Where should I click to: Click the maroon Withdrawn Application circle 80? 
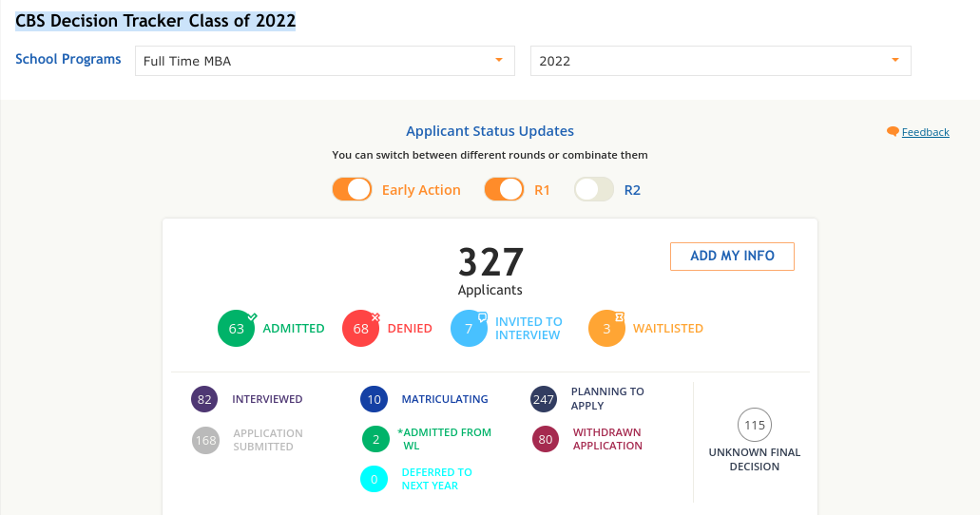click(x=545, y=439)
